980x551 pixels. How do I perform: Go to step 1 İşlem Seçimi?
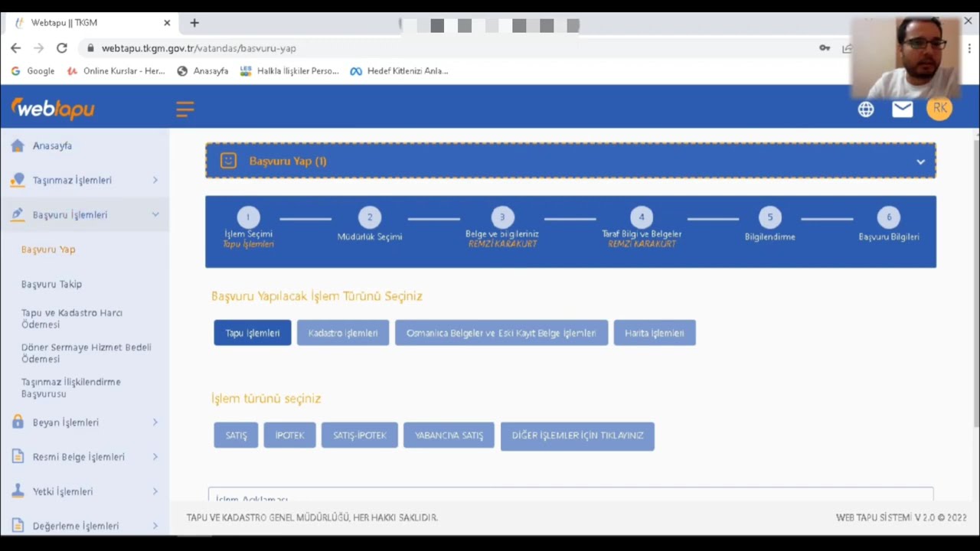click(248, 217)
